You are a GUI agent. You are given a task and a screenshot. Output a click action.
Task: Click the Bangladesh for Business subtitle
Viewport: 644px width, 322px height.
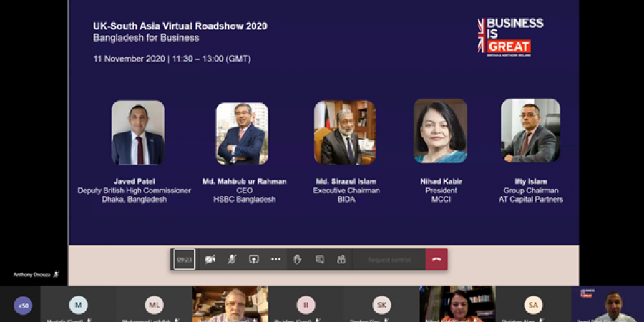[x=146, y=38]
